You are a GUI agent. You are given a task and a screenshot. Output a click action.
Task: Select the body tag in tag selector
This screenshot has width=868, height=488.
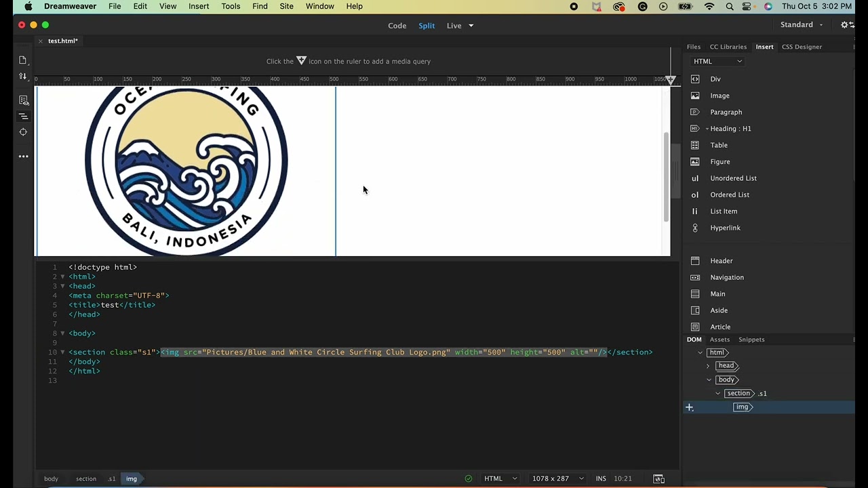pyautogui.click(x=52, y=479)
